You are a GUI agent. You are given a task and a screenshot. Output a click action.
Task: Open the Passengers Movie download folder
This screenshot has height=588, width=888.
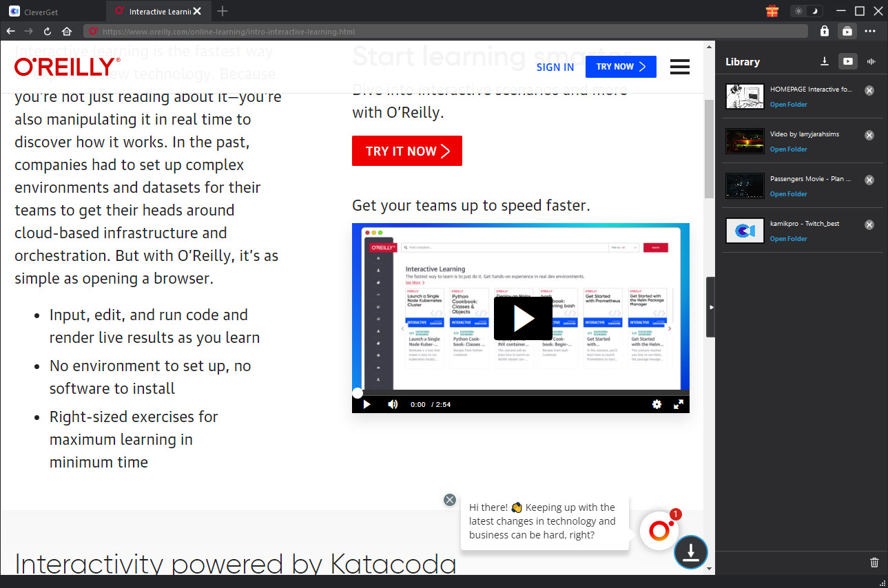pyautogui.click(x=787, y=193)
